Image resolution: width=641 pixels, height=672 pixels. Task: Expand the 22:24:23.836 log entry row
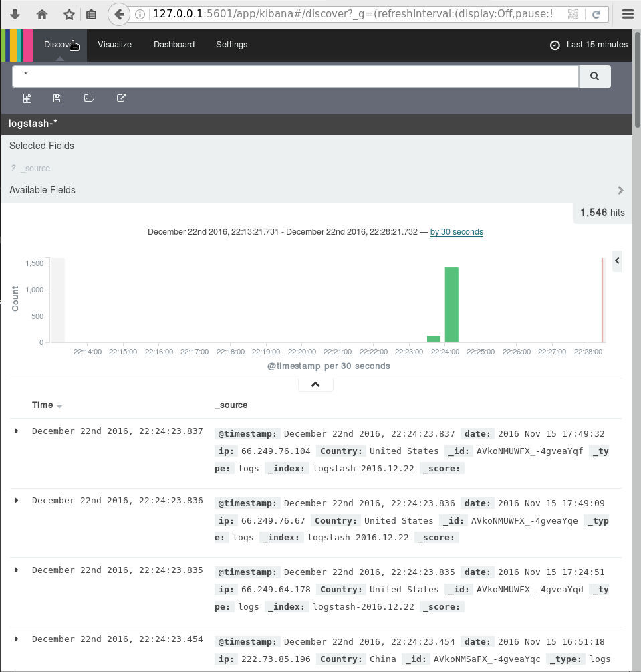click(x=17, y=501)
